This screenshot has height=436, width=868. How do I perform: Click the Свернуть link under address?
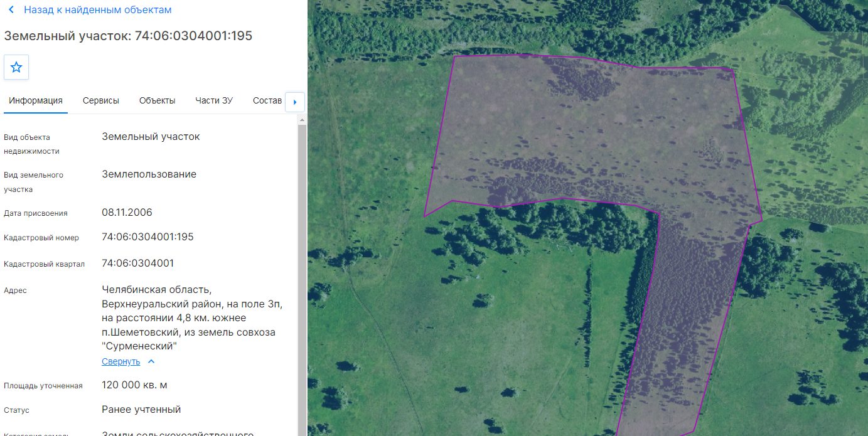pyautogui.click(x=121, y=361)
